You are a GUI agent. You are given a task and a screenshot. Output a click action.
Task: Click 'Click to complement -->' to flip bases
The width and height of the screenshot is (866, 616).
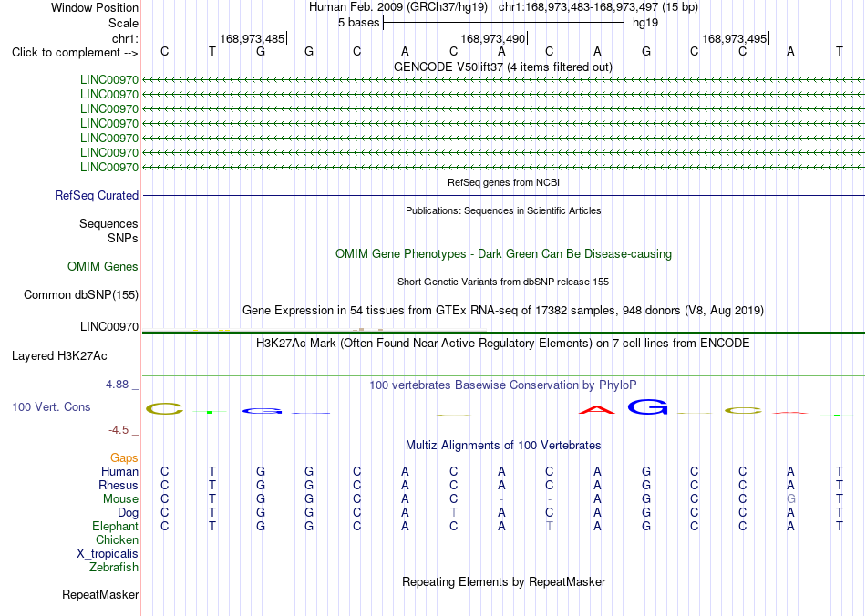75,53
